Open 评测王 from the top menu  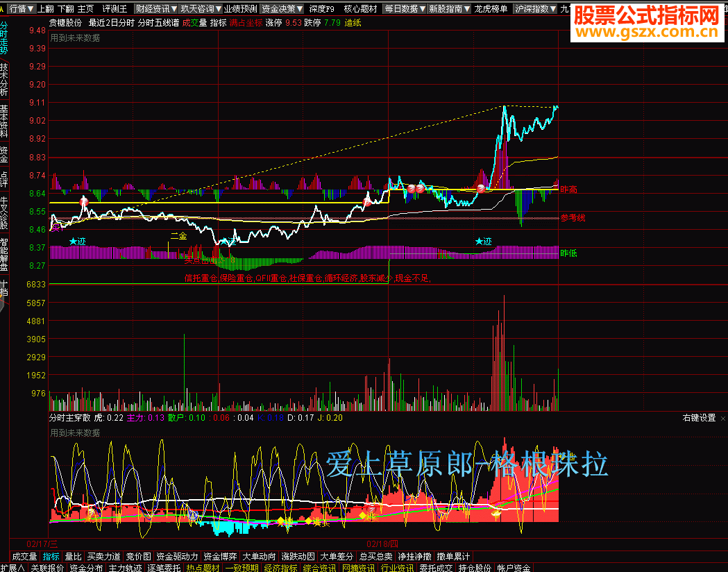pos(115,9)
